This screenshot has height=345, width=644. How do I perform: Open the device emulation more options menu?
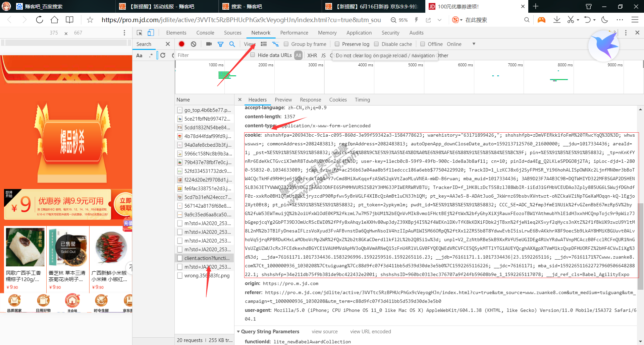point(124,32)
